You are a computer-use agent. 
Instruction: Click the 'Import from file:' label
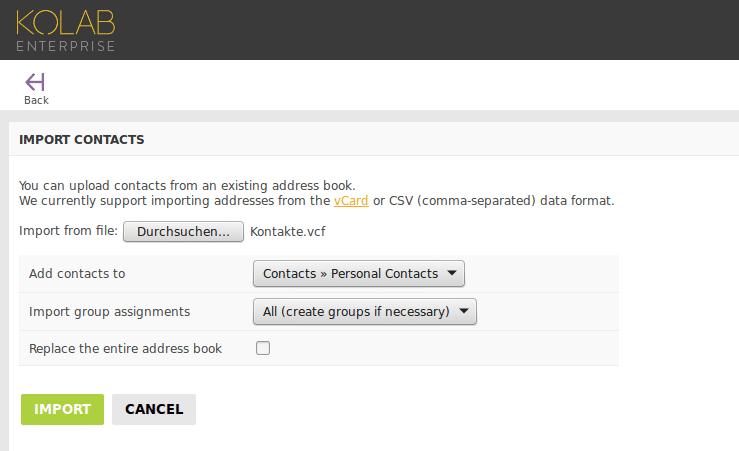coord(68,231)
